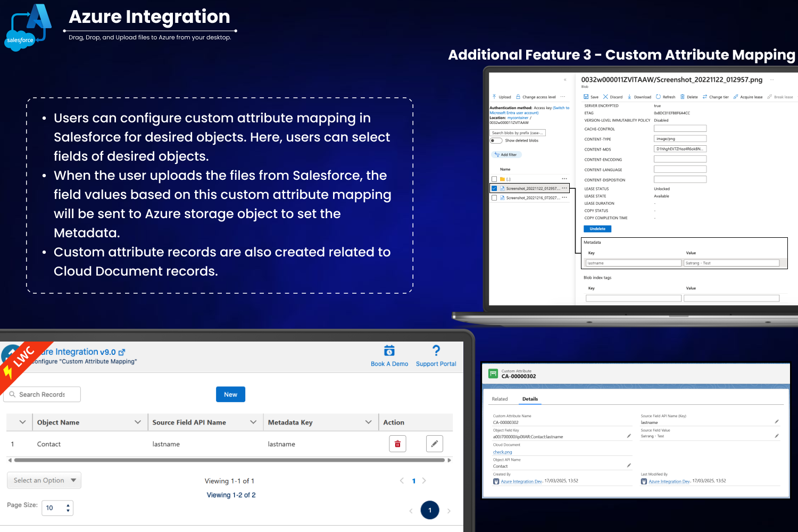The width and height of the screenshot is (798, 532).
Task: Toggle Show deleted blobs switch
Action: click(x=496, y=140)
